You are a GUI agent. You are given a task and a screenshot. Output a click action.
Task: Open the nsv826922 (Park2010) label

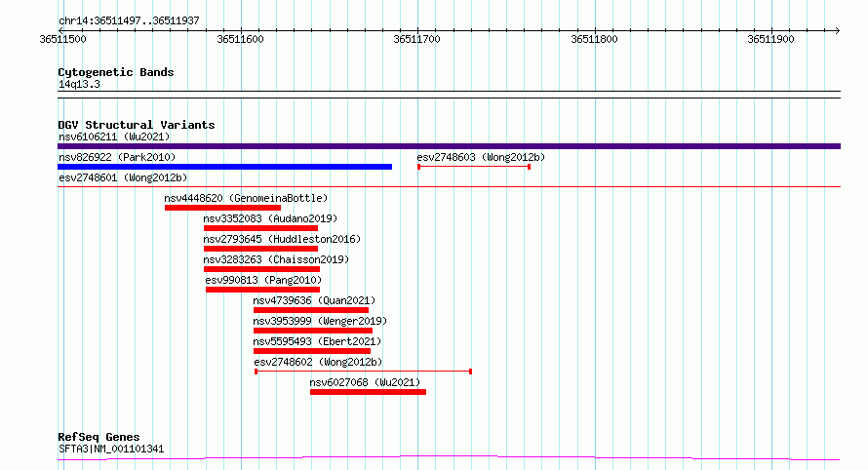[117, 157]
